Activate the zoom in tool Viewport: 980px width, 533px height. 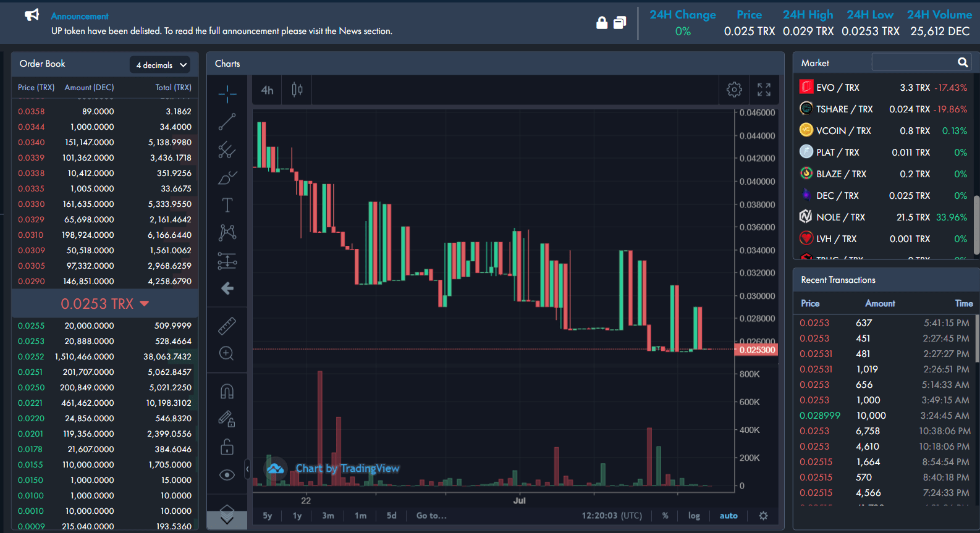coord(227,353)
